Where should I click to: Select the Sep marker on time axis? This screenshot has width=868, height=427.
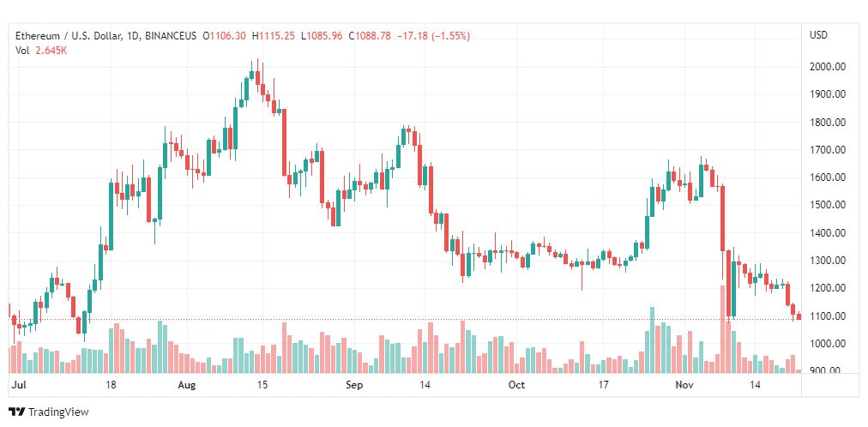(356, 386)
